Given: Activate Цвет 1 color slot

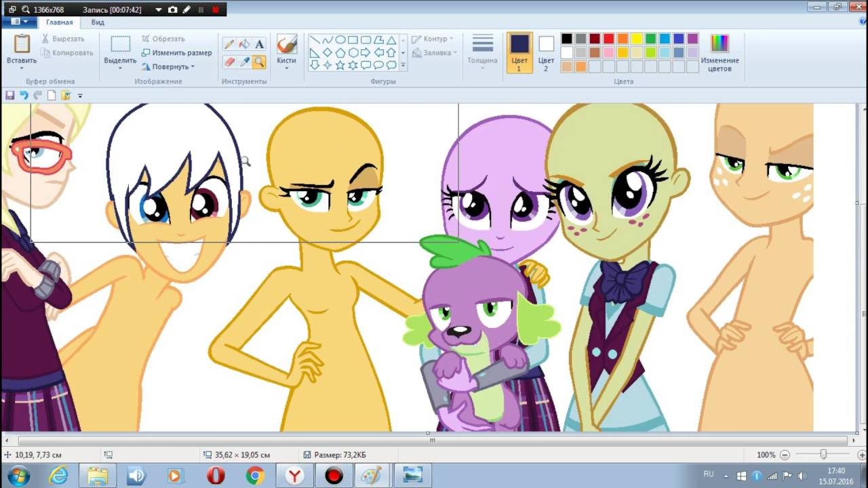Looking at the screenshot, I should 519,52.
